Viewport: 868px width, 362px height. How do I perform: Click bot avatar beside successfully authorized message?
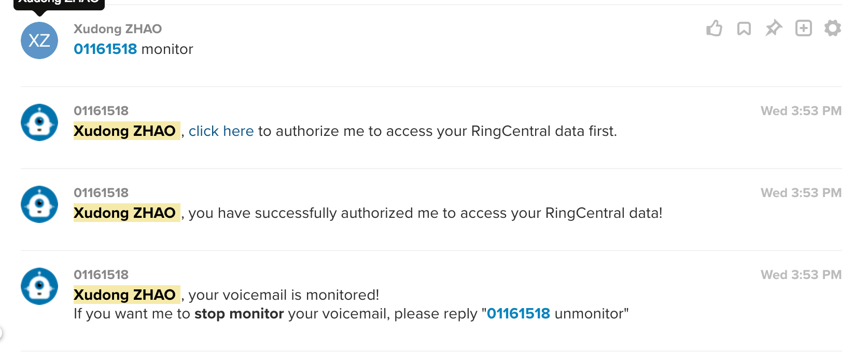click(x=39, y=204)
